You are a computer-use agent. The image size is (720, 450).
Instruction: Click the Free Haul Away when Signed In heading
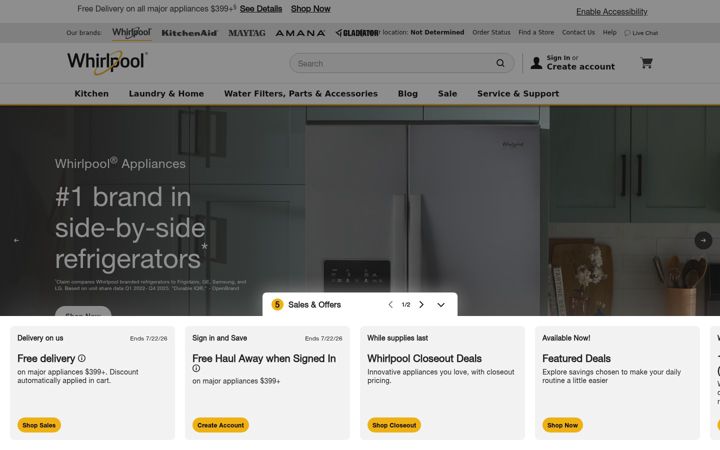(x=264, y=358)
